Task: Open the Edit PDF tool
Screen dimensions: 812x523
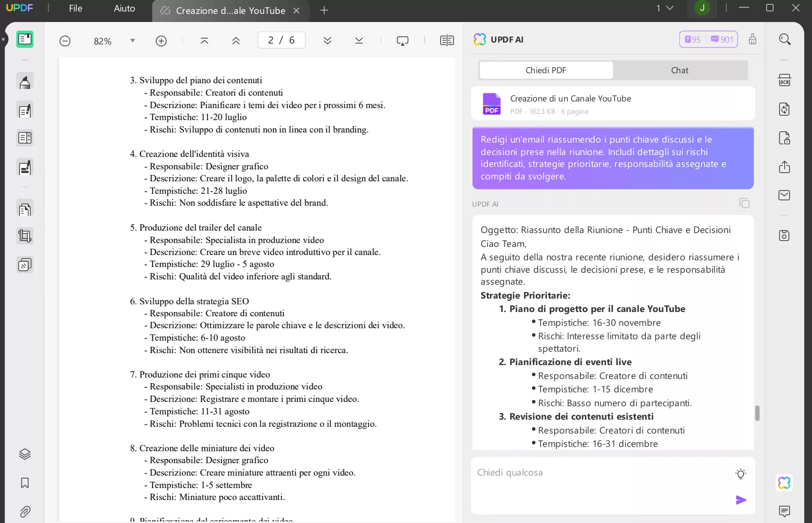Action: pyautogui.click(x=25, y=111)
